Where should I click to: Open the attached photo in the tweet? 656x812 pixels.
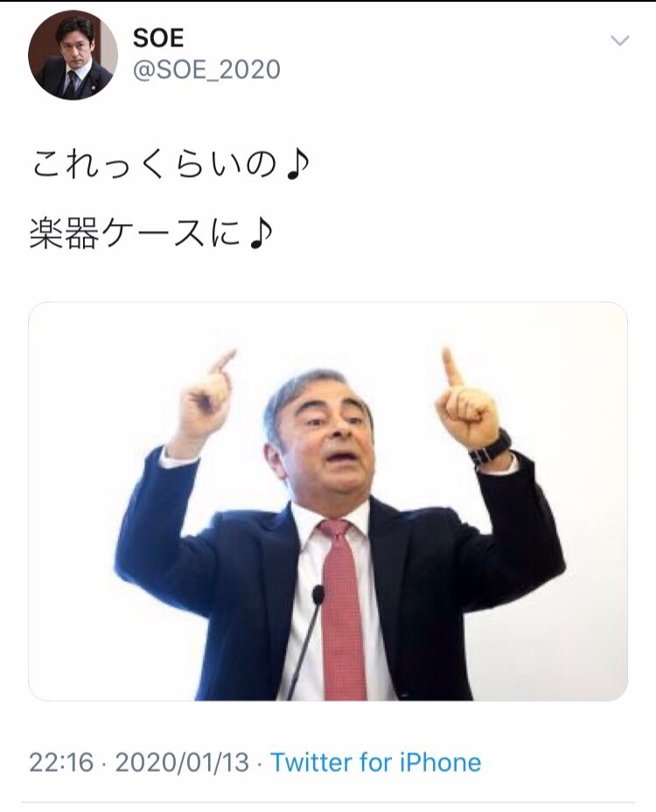click(x=328, y=501)
